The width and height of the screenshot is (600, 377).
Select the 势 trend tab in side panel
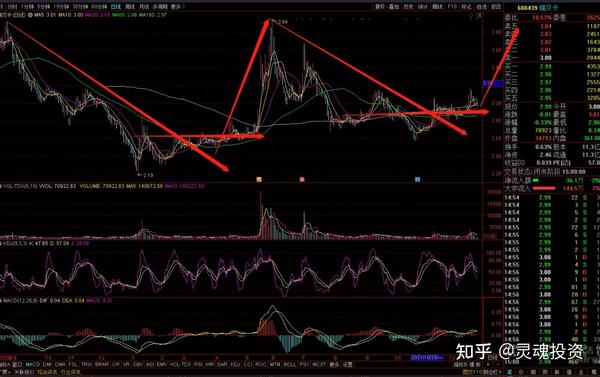tap(545, 372)
